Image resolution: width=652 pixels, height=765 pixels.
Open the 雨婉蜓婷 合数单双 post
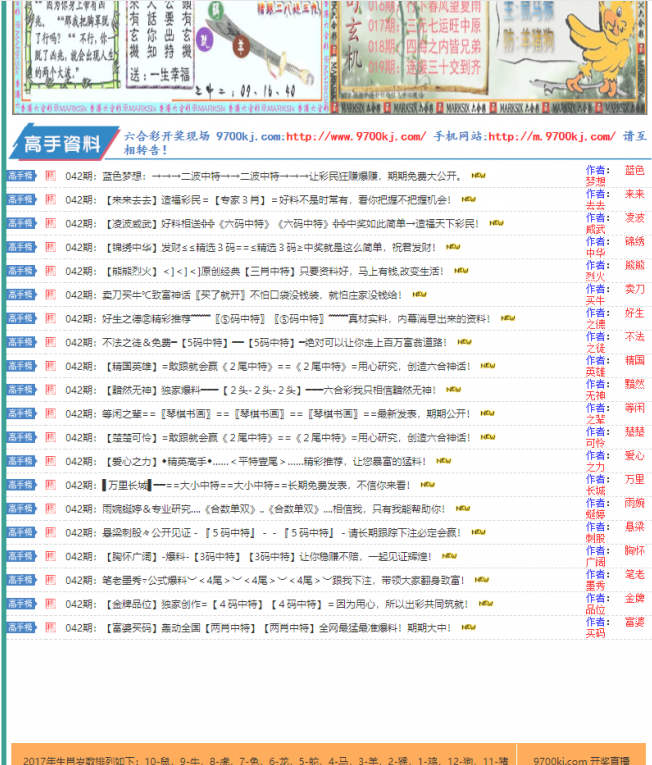(256, 509)
